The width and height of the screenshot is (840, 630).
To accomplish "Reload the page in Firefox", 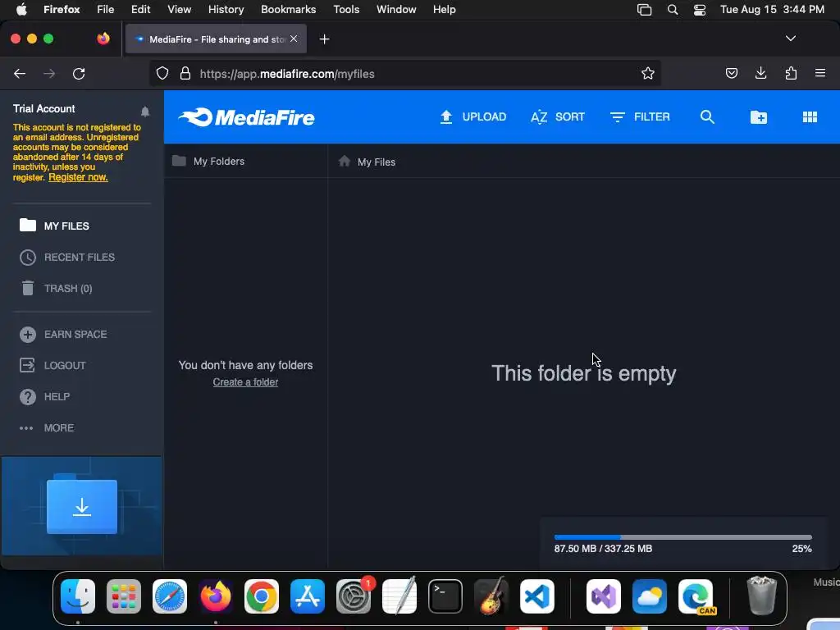I will [x=79, y=73].
